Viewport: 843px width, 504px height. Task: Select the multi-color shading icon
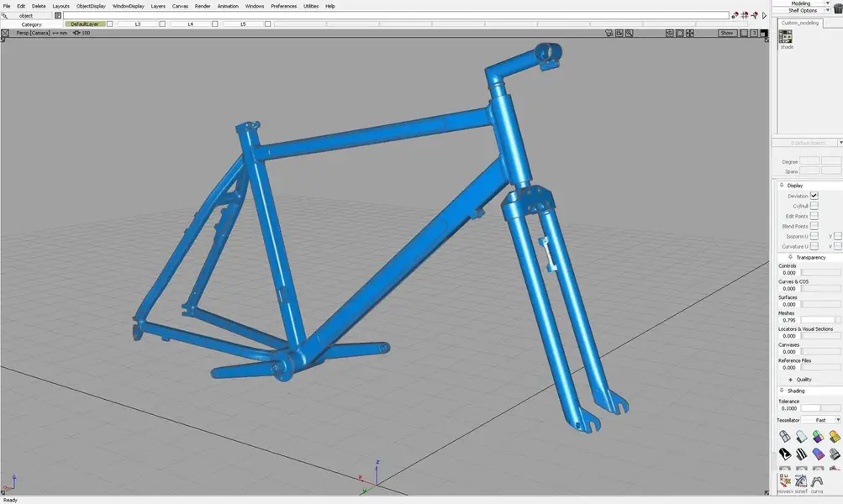[818, 436]
